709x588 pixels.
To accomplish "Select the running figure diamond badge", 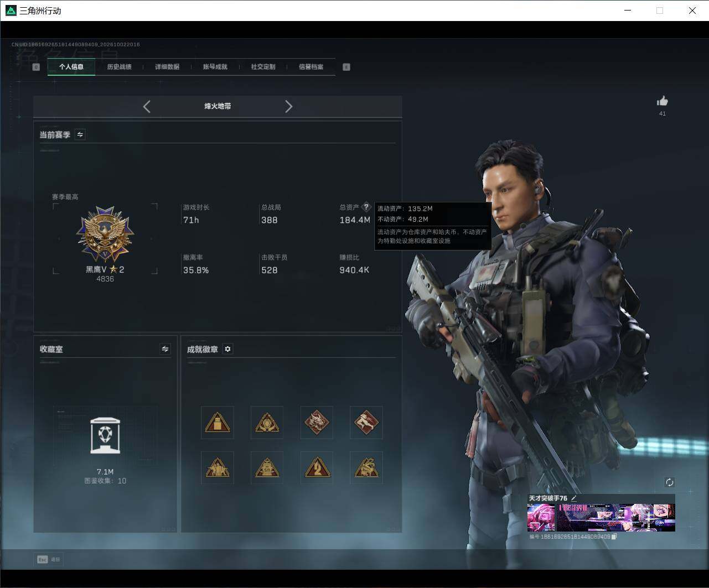I will 366,423.
